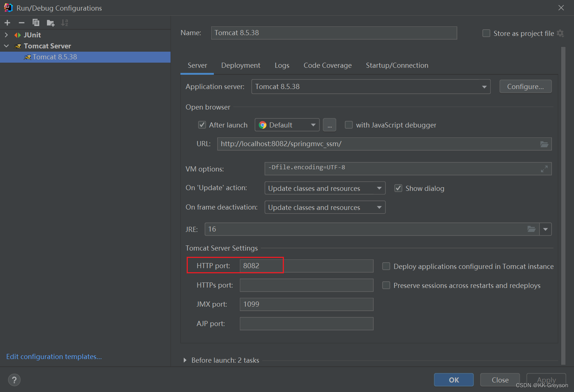The image size is (574, 392).
Task: Click the IntelliJ icon in the title bar
Action: pyautogui.click(x=8, y=8)
